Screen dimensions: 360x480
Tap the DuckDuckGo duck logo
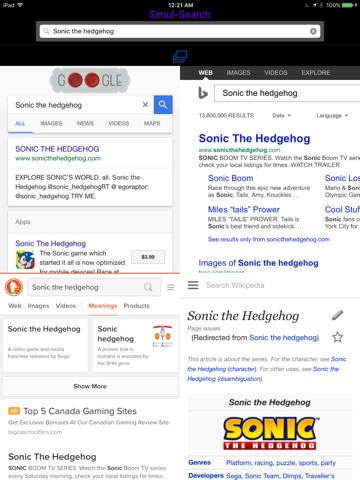pyautogui.click(x=14, y=287)
